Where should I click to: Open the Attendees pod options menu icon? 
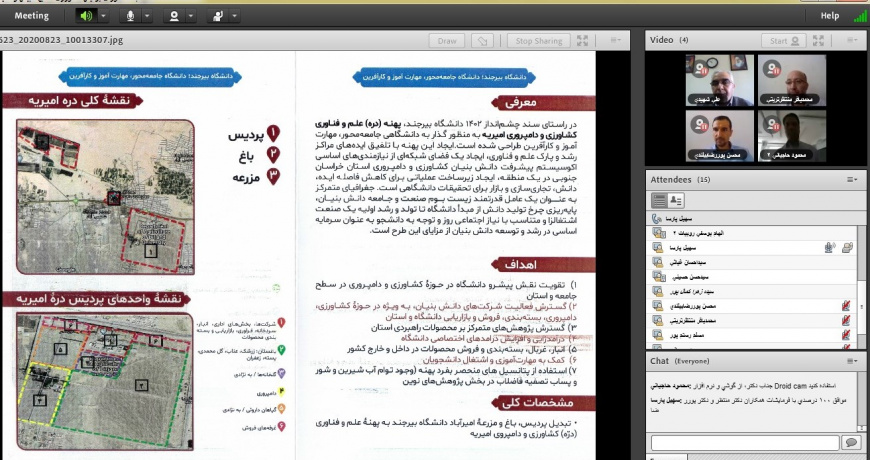852,180
